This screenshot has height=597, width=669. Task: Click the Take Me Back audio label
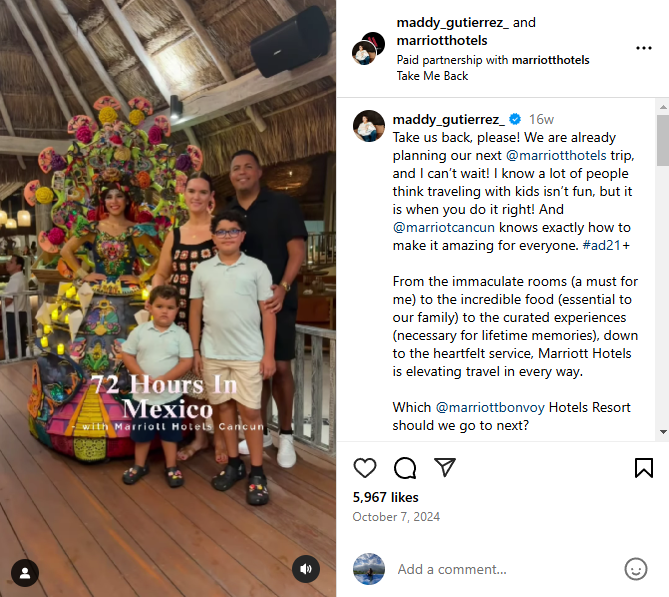(x=432, y=76)
